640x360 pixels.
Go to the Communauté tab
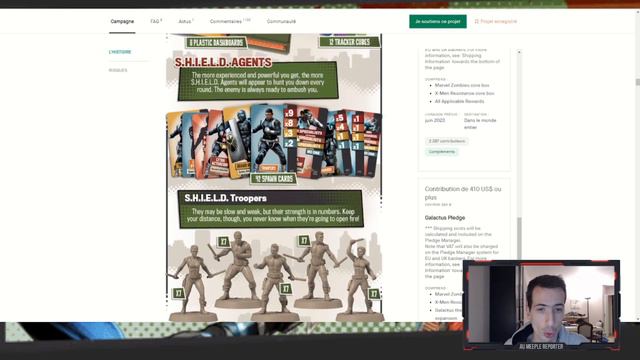tap(281, 21)
